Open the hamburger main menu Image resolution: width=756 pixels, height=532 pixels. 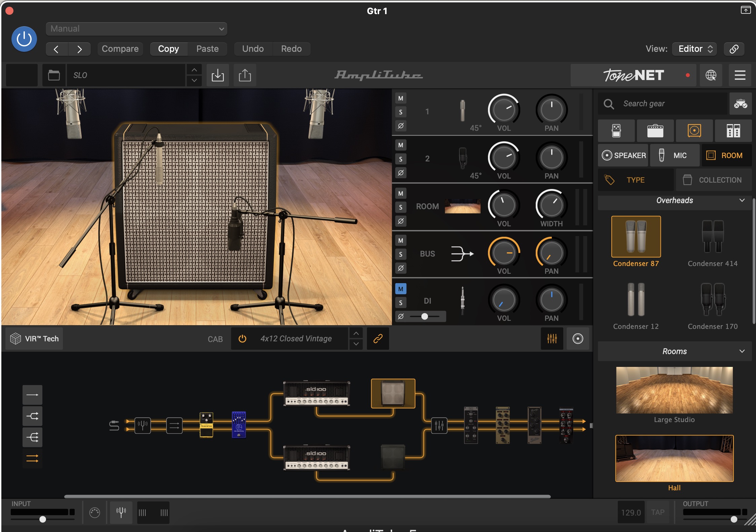click(x=740, y=75)
